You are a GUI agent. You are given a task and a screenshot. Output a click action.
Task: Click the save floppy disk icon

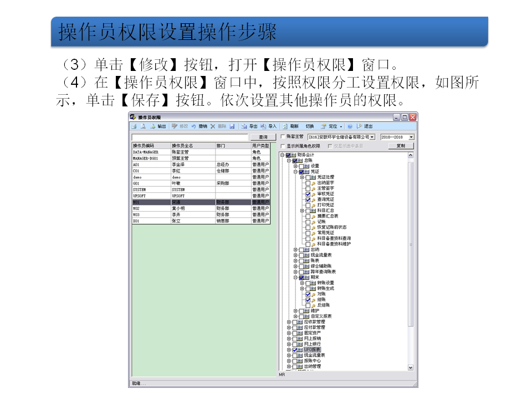(x=232, y=126)
